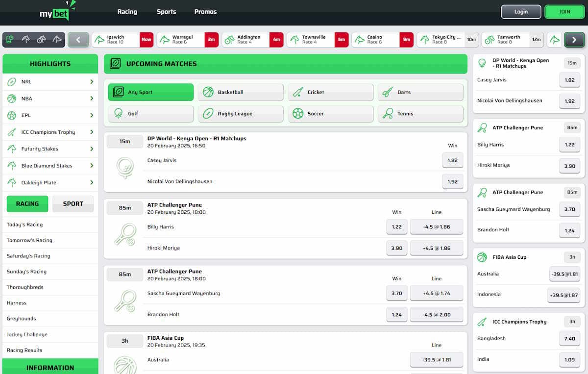Click the JOIN button
The height and width of the screenshot is (374, 588).
point(564,12)
